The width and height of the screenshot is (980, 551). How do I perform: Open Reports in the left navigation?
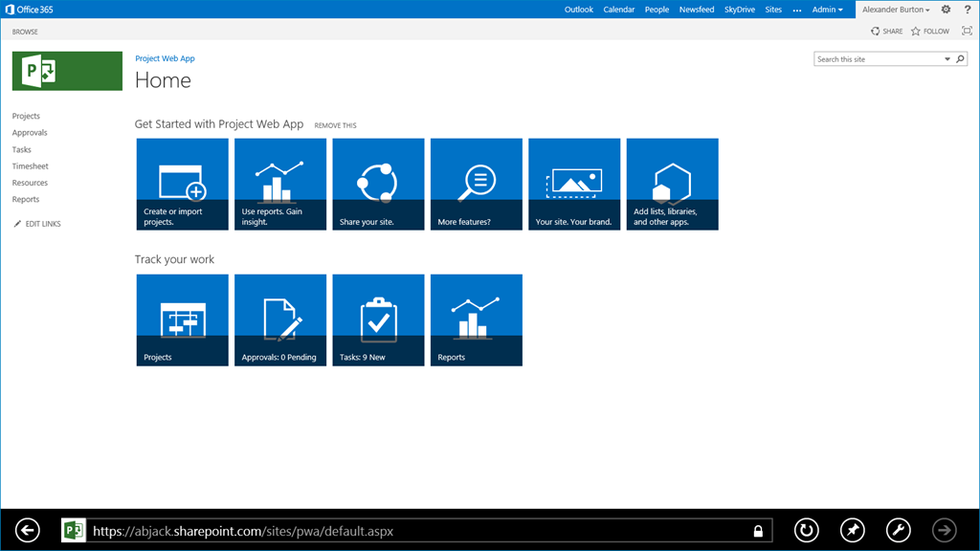[x=26, y=199]
